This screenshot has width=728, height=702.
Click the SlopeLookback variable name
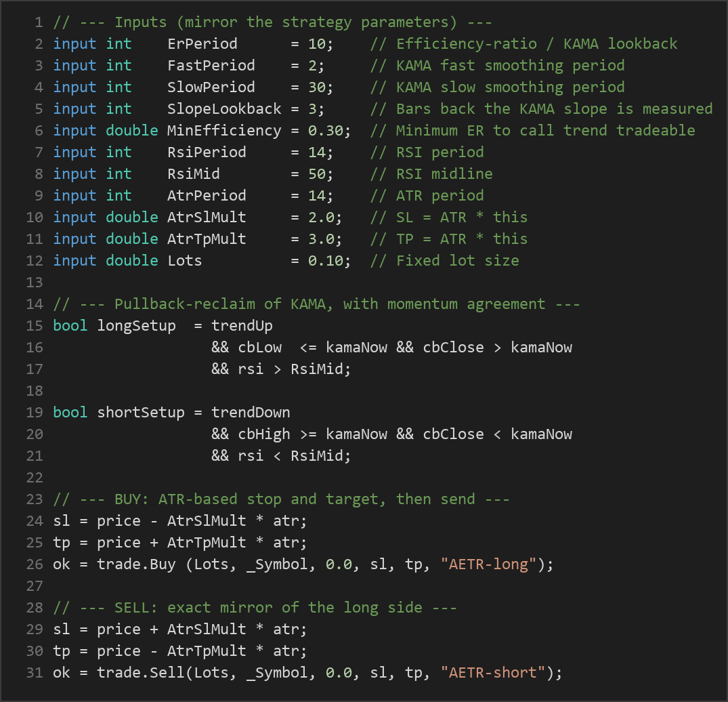pos(223,109)
